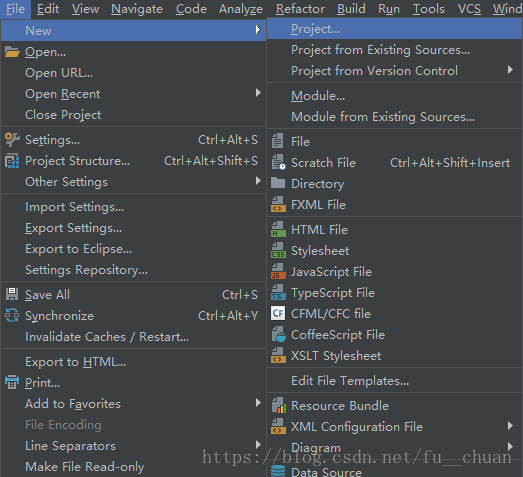The width and height of the screenshot is (523, 477).
Task: Click the TypeScript File TS icon
Action: click(x=278, y=292)
